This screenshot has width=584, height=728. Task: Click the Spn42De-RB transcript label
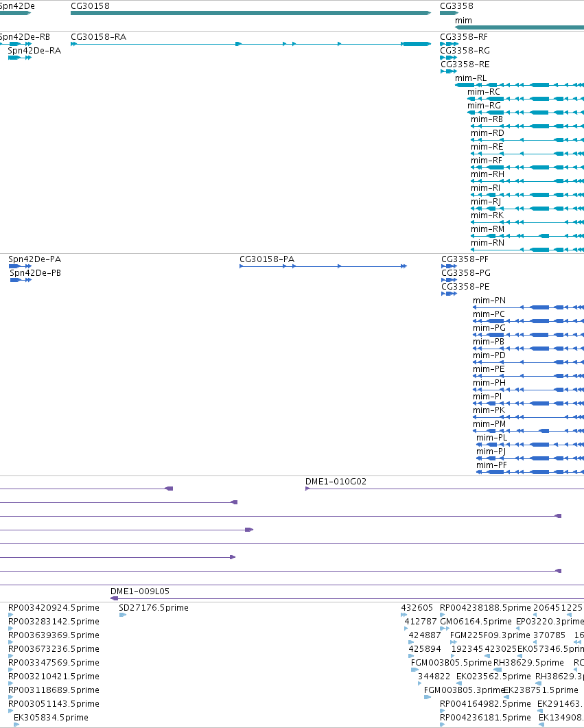[25, 36]
